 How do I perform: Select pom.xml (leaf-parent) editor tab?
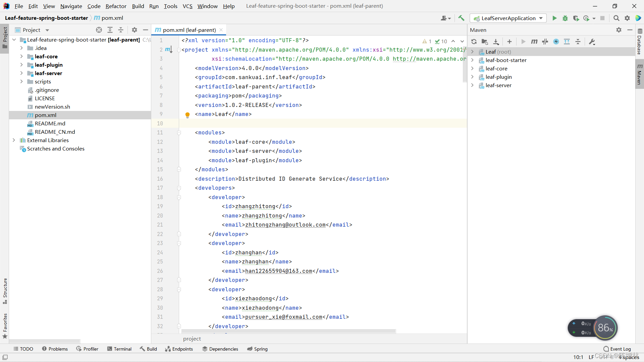click(x=189, y=30)
